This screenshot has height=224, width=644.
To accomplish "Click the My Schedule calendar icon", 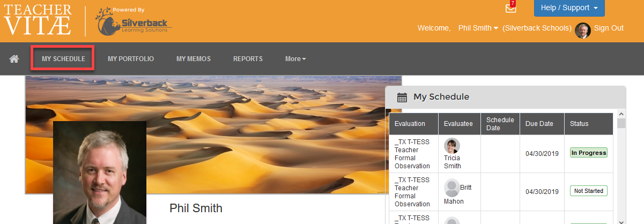I will pyautogui.click(x=402, y=98).
